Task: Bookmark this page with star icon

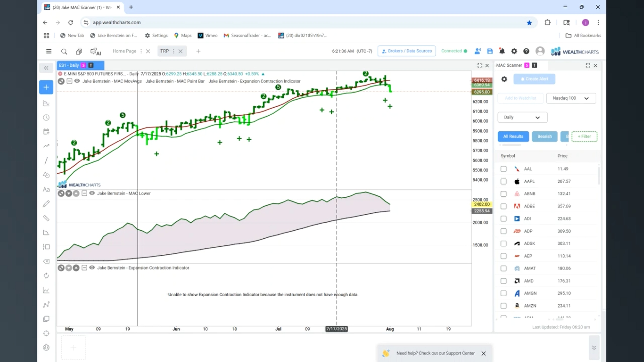Action: (529, 22)
